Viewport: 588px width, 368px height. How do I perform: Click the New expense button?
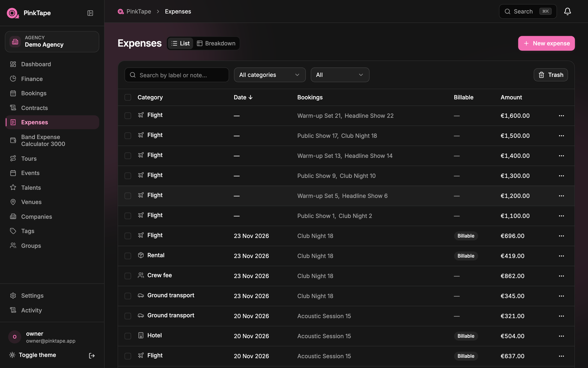pyautogui.click(x=546, y=43)
